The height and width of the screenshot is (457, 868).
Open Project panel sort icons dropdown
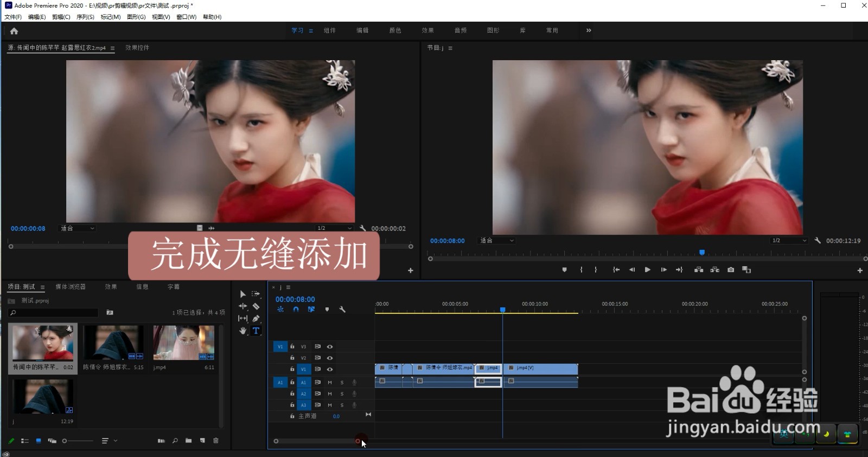tap(109, 441)
